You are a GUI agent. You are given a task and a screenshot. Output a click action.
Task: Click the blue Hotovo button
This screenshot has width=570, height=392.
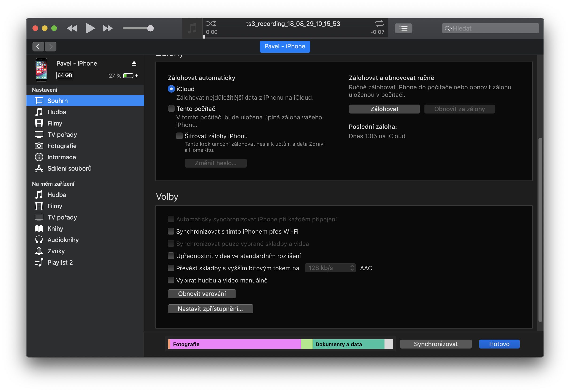point(499,344)
